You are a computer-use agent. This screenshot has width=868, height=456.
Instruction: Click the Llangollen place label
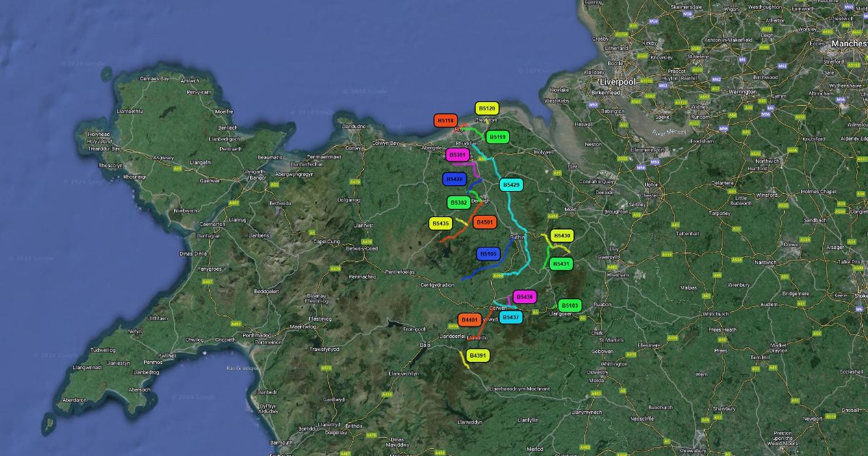tap(561, 314)
